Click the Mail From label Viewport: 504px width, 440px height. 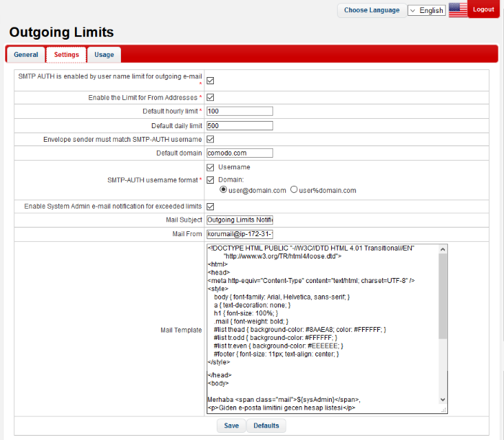point(187,234)
